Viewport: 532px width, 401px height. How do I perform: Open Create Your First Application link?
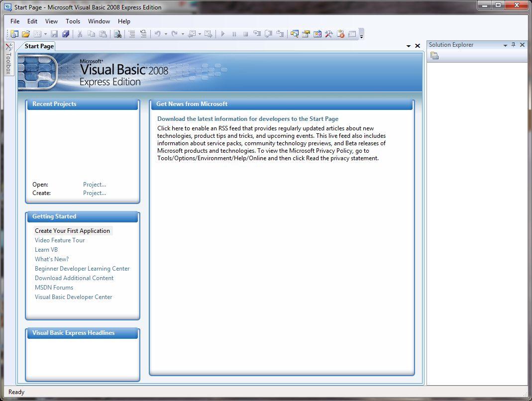coord(72,231)
